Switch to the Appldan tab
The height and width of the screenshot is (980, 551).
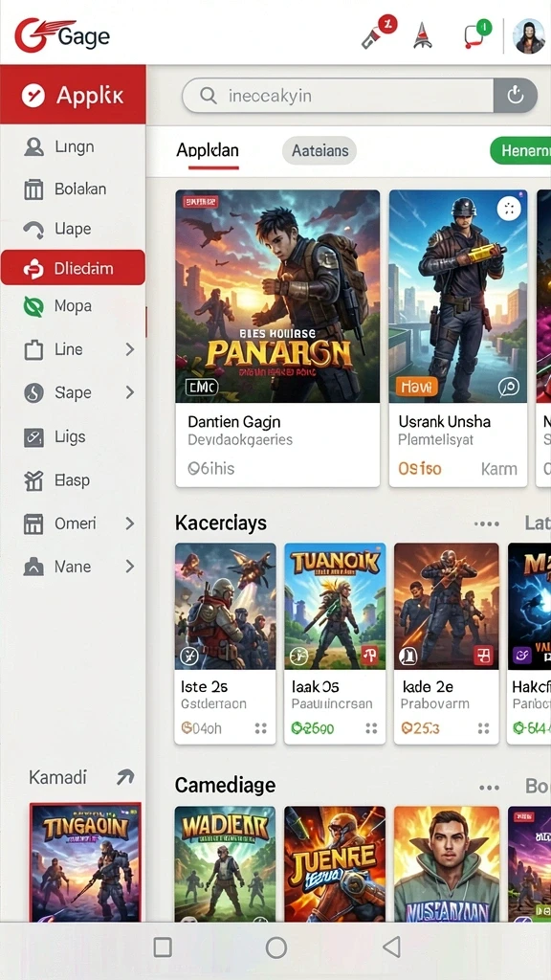click(x=208, y=150)
